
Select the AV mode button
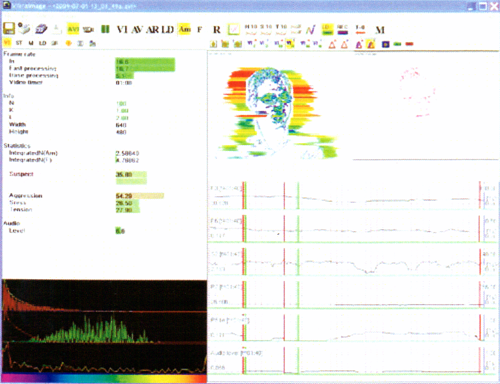(x=137, y=30)
